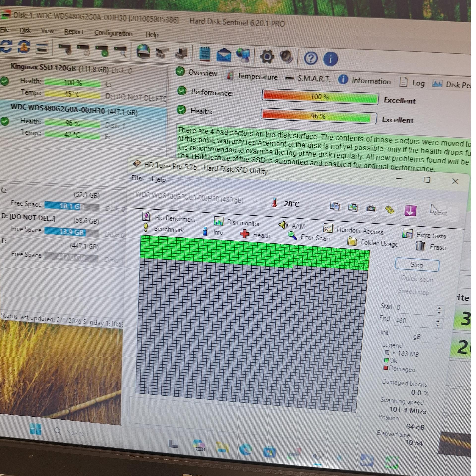Click the HD Tune screenshot camera icon
476x476 pixels.
[x=371, y=208]
